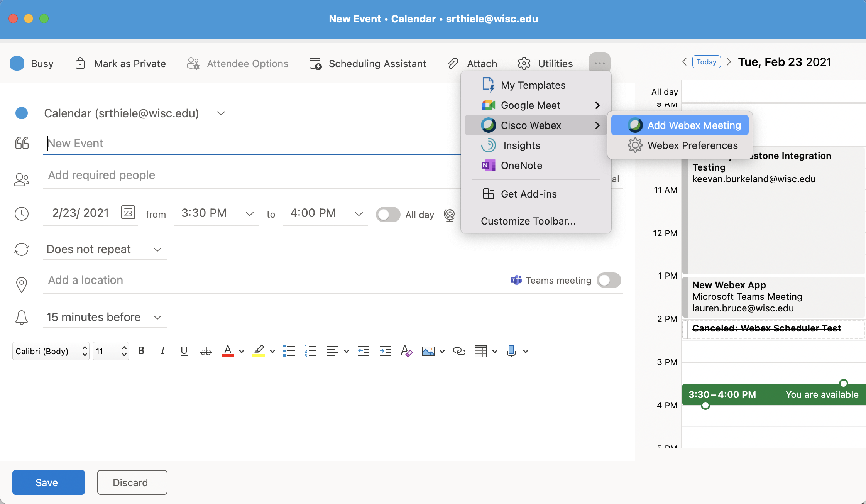Save the new event
This screenshot has height=504, width=866.
point(49,482)
